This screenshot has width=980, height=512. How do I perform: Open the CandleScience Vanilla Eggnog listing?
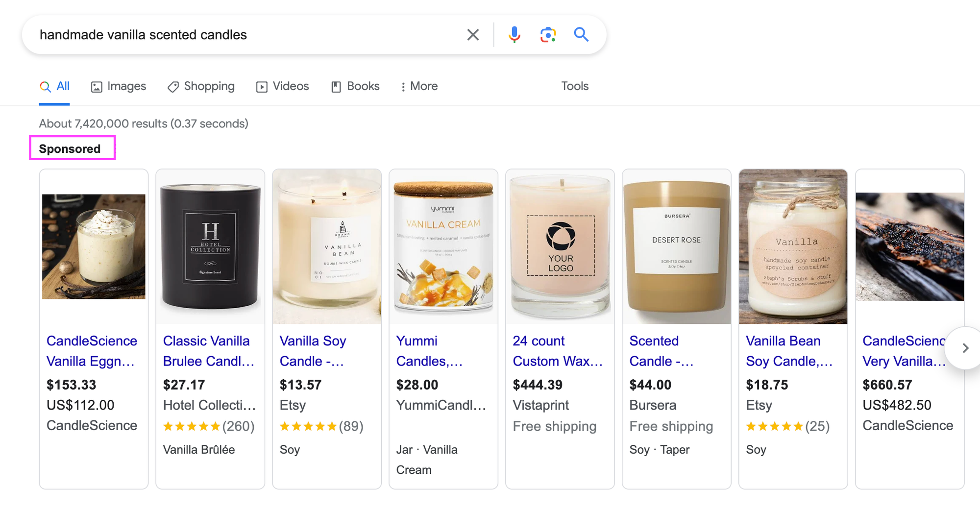pos(91,351)
